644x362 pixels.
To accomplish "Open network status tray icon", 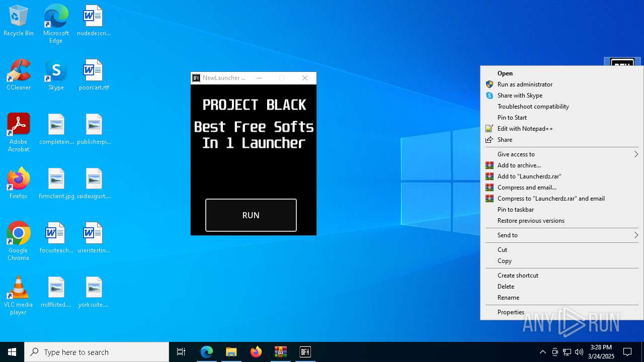I will click(567, 352).
